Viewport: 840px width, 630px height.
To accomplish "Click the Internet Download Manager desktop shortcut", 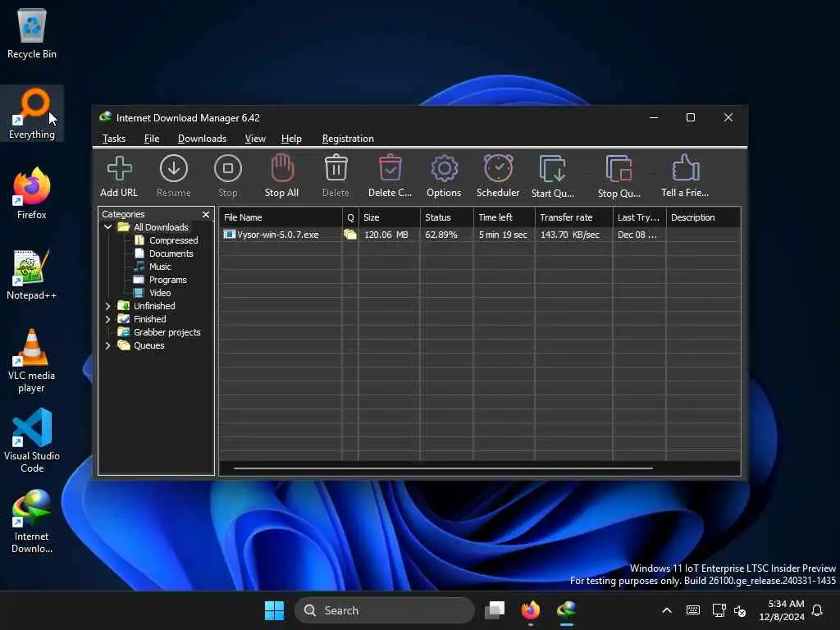I will [32, 521].
